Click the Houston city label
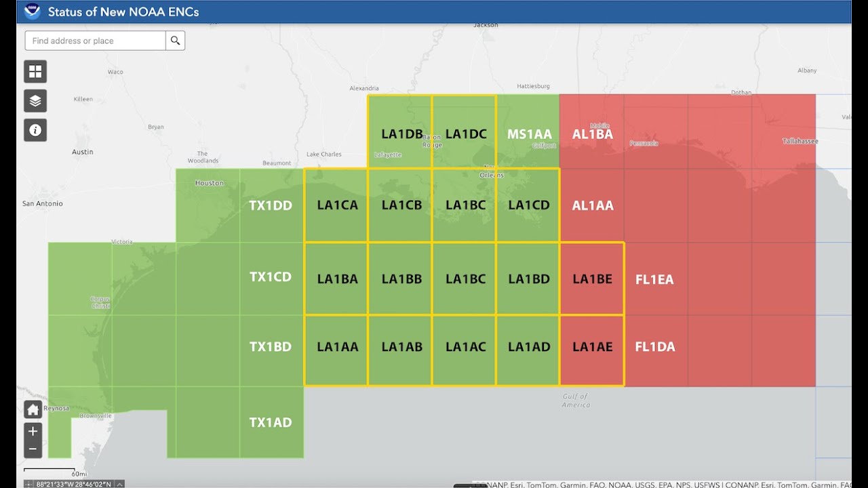The width and height of the screenshot is (868, 488). point(209,183)
